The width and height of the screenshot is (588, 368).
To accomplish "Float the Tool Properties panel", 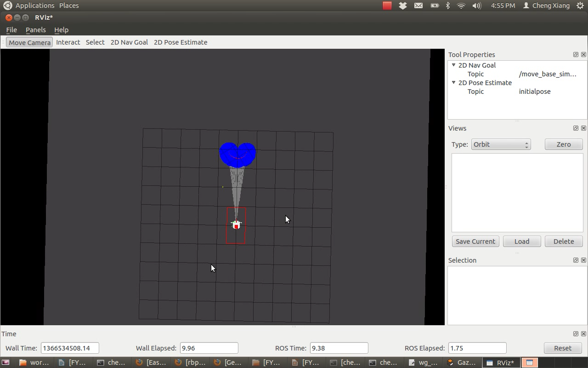I will (576, 54).
